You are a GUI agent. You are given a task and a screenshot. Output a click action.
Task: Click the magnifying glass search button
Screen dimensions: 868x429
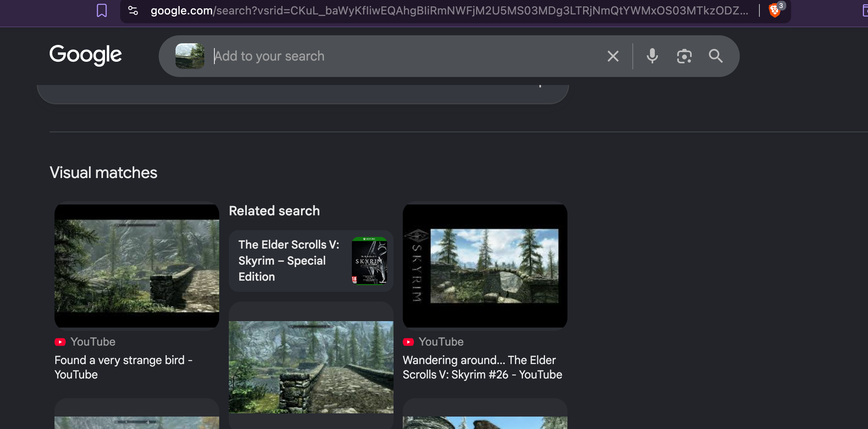pos(716,56)
